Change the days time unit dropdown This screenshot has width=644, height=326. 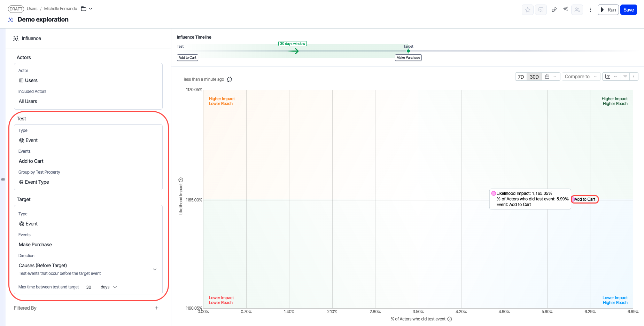click(x=109, y=287)
